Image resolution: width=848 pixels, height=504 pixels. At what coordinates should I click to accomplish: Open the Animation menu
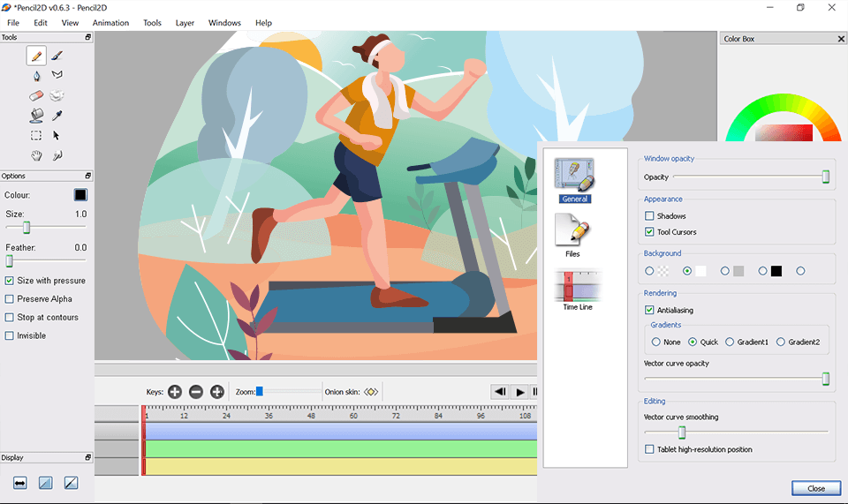pos(110,23)
